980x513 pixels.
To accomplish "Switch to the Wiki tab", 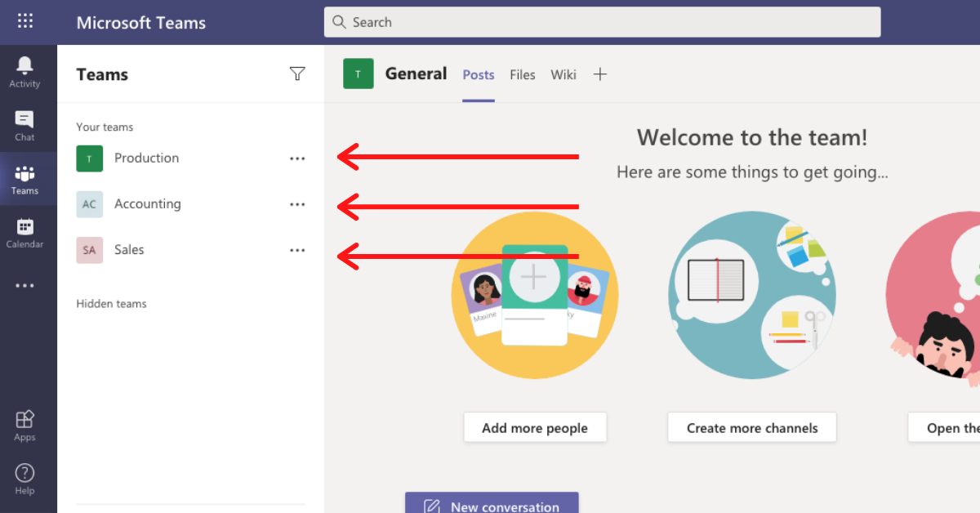I will coord(563,74).
